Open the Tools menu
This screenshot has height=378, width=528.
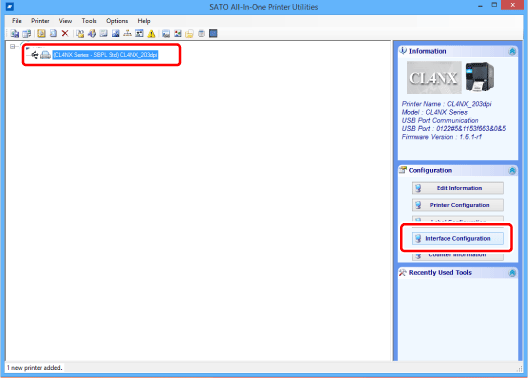89,21
